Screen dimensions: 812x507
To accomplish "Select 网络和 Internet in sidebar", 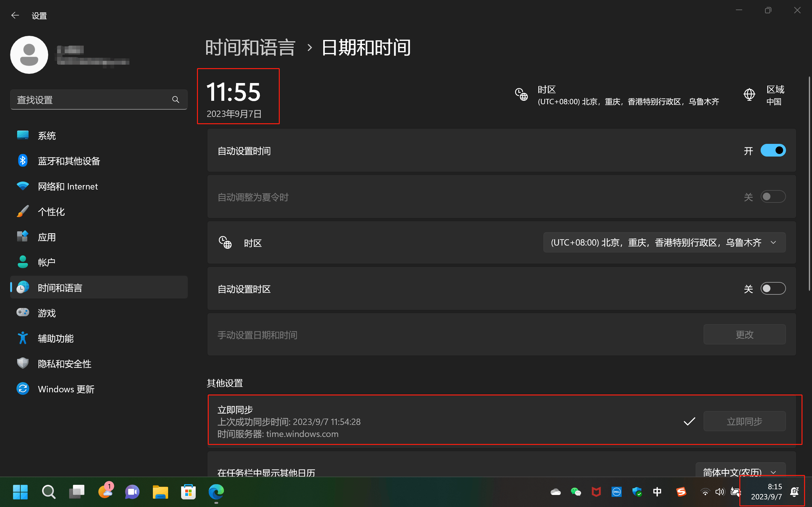I will click(68, 186).
